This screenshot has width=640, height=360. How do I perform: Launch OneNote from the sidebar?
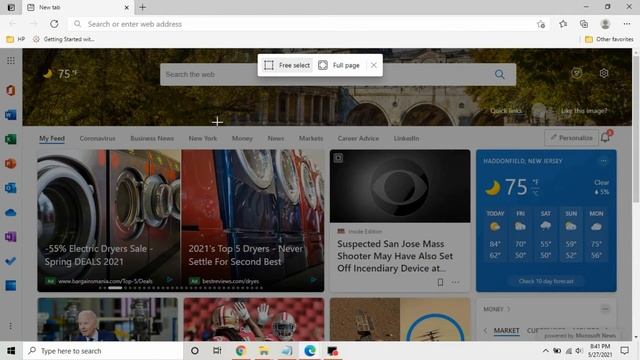[x=11, y=237]
